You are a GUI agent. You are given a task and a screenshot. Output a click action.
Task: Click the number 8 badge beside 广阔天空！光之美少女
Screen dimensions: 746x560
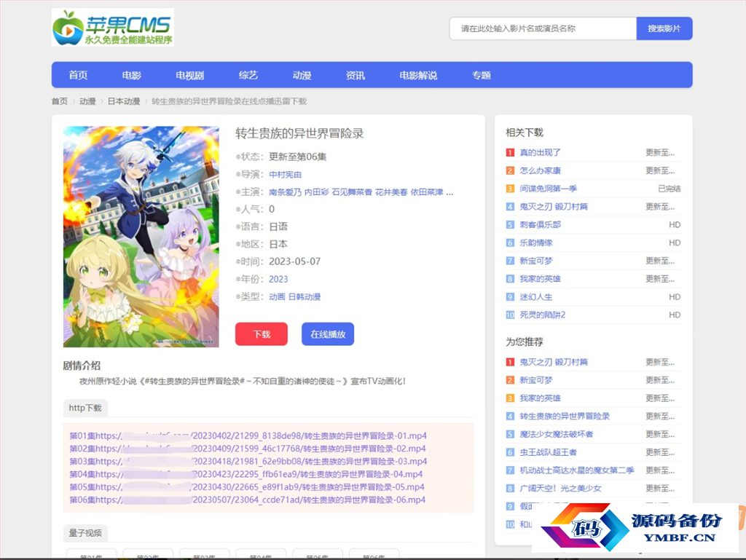(510, 489)
